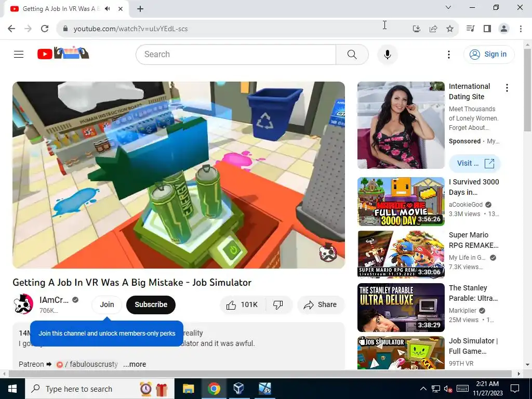Viewport: 532px width, 399px height.
Task: Share this page icon in address bar
Action: coord(433,29)
